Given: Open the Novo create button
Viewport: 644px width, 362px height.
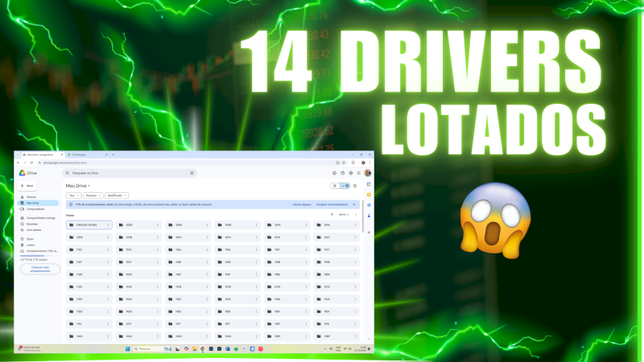Looking at the screenshot, I should click(x=27, y=186).
